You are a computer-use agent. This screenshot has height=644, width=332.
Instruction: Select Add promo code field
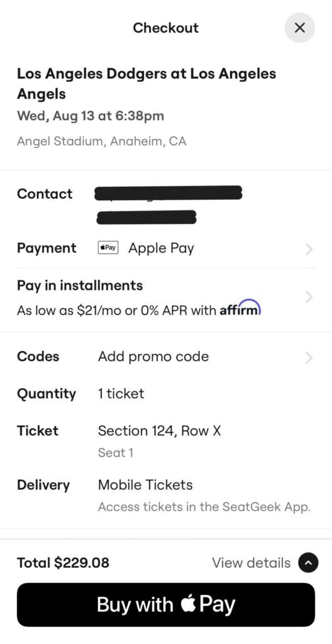(x=153, y=356)
